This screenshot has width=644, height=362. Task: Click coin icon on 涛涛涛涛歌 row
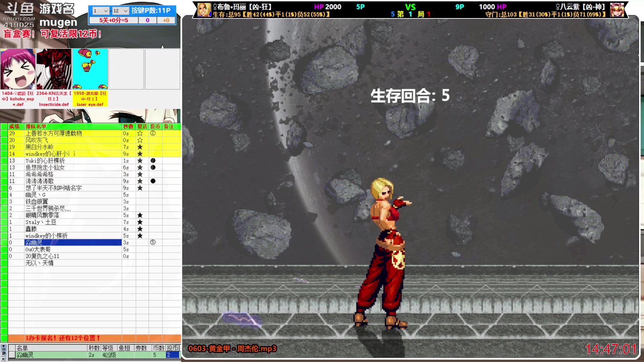(154, 181)
